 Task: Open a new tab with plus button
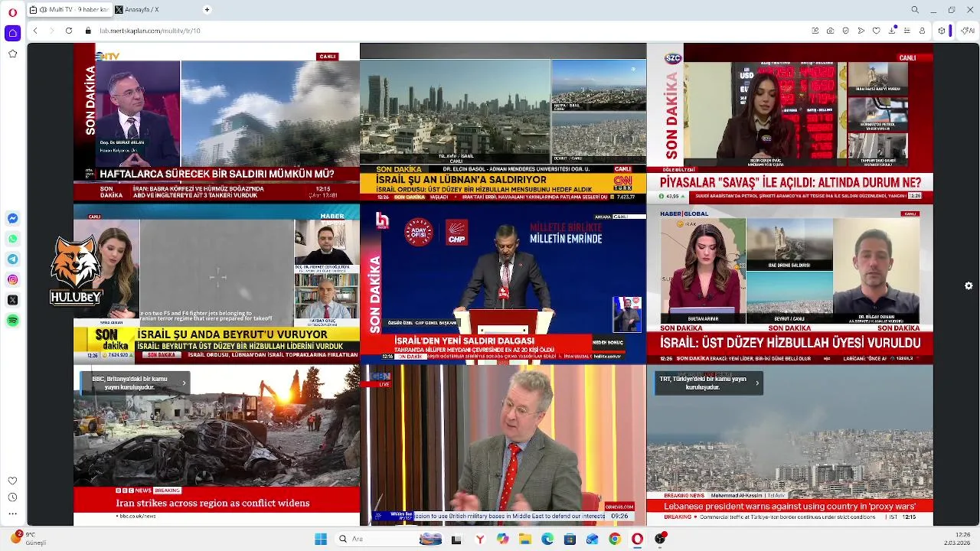coord(207,10)
